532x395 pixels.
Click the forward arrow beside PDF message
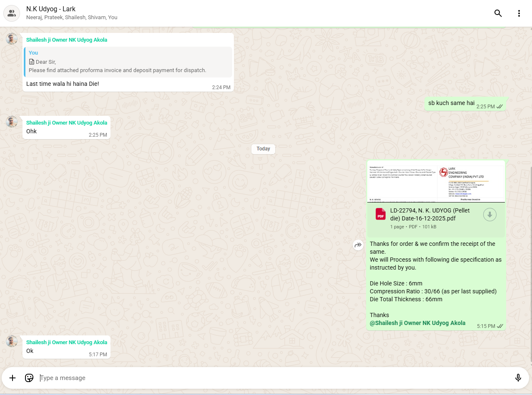[x=358, y=245]
